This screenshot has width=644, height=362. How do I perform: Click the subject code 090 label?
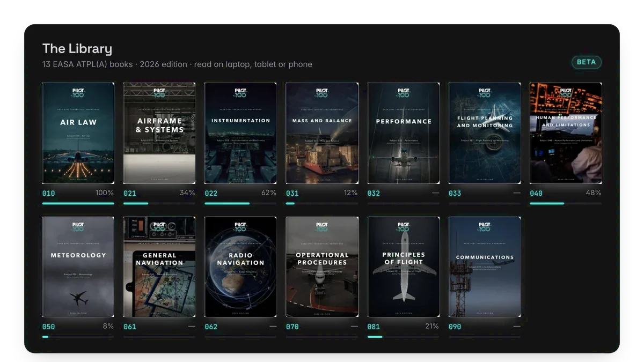[x=455, y=327]
